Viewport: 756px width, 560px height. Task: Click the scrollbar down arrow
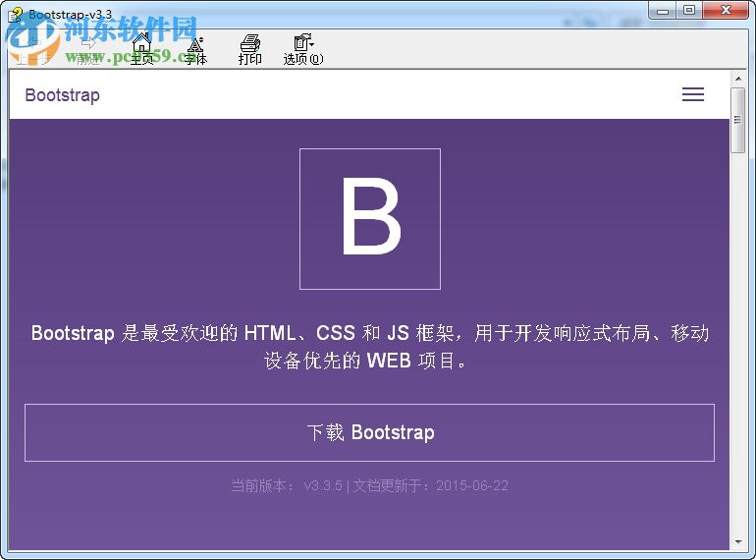point(737,542)
